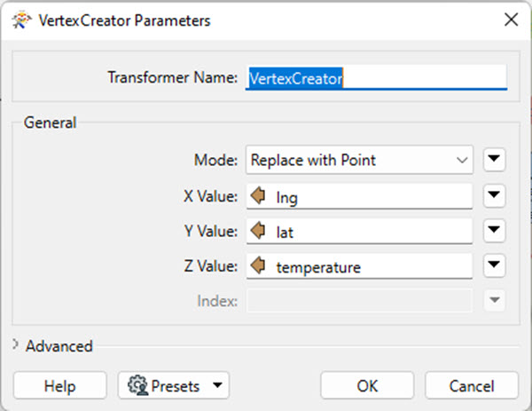Click the 'Y Value:' label

coord(211,231)
